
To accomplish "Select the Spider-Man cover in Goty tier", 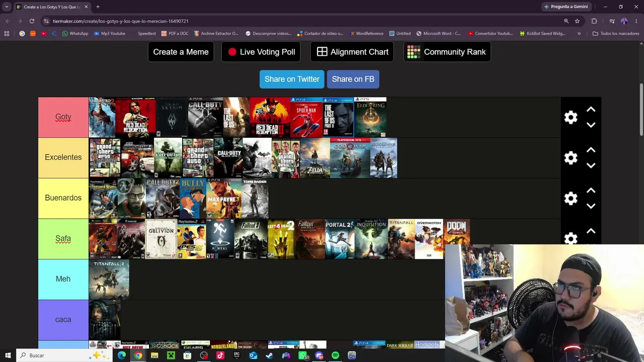I will click(x=306, y=117).
